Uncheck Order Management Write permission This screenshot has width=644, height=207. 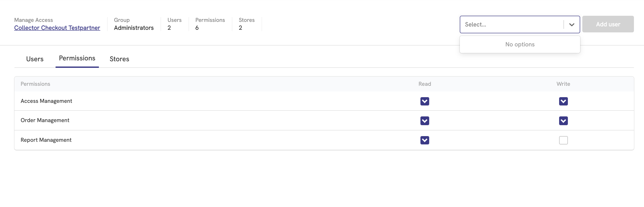[x=563, y=121]
